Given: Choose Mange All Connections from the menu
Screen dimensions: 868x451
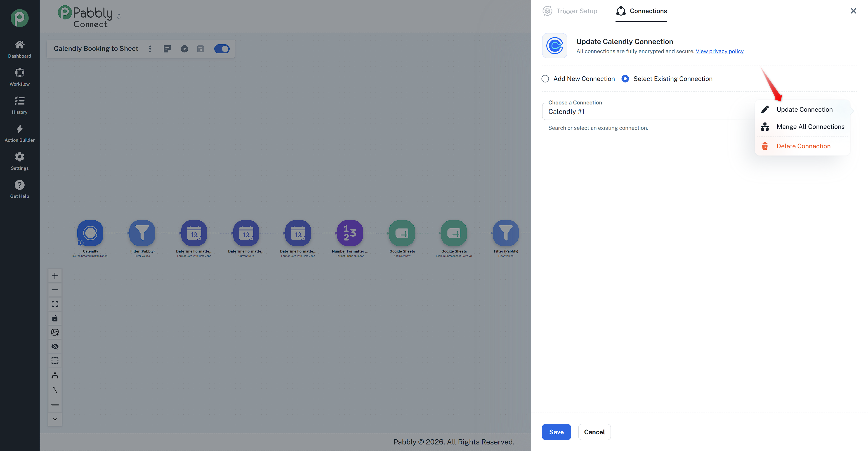Looking at the screenshot, I should coord(802,127).
